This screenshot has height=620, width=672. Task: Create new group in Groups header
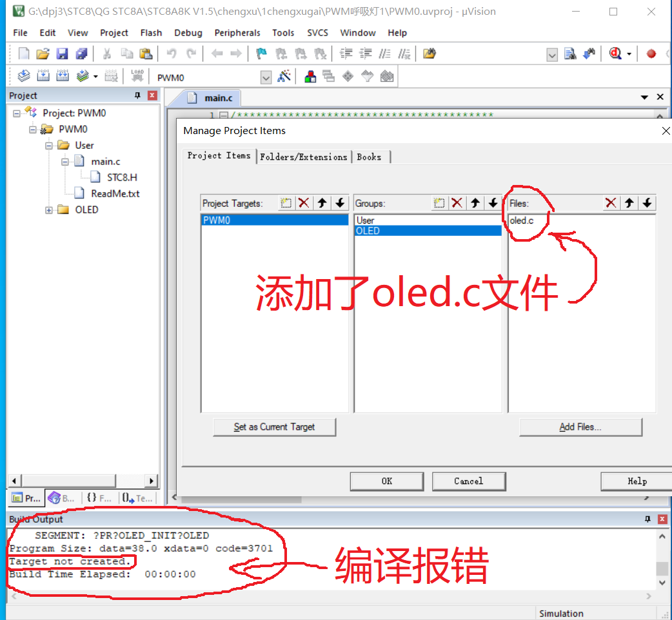(439, 203)
